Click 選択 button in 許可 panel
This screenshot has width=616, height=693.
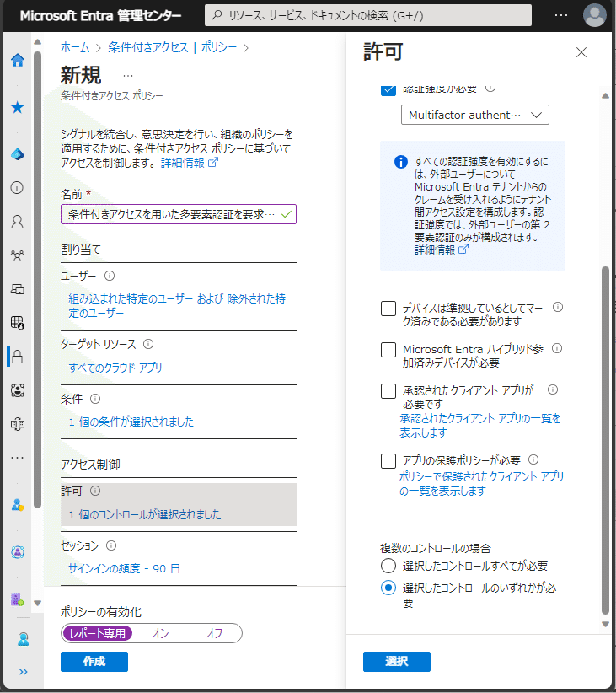coord(397,662)
